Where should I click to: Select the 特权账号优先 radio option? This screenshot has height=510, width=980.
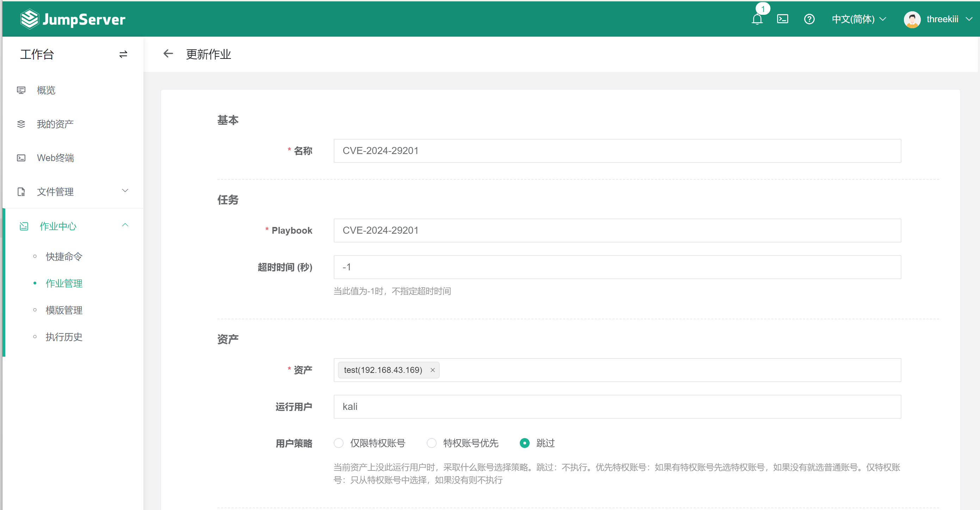point(431,443)
